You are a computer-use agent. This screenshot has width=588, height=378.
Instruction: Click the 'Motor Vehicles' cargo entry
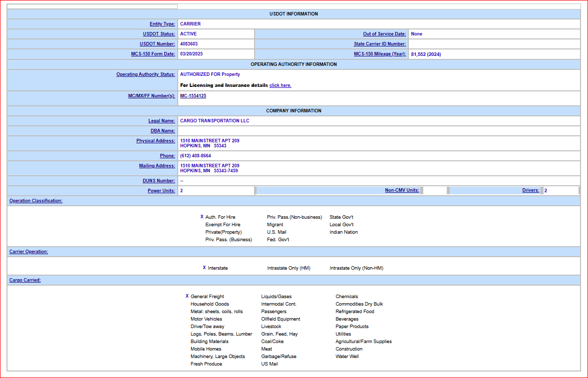(x=206, y=319)
